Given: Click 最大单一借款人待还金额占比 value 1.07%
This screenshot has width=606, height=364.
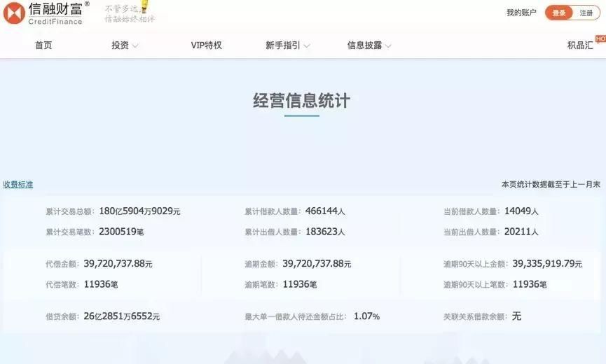Looking at the screenshot, I should pos(366,316).
